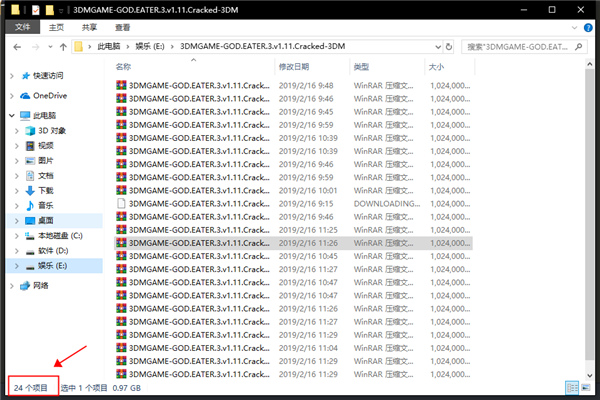This screenshot has height=400, width=600.
Task: Select the DOWNLOADING type cell
Action: 386,204
